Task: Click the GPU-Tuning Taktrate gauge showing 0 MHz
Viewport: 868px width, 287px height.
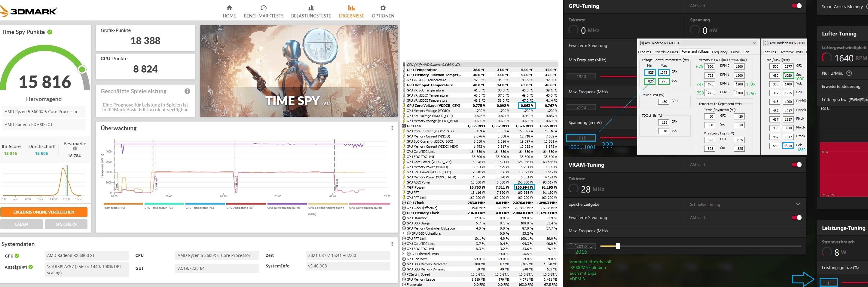Action: click(x=573, y=30)
